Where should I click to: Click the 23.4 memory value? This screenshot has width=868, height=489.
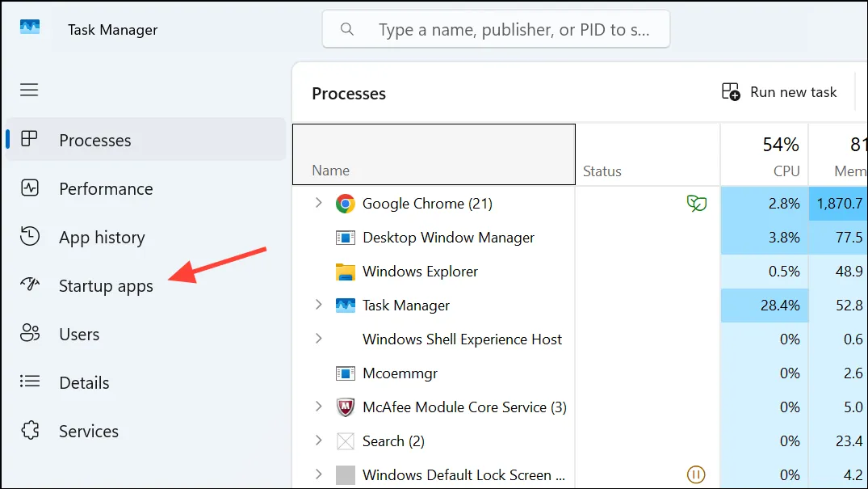click(x=849, y=441)
